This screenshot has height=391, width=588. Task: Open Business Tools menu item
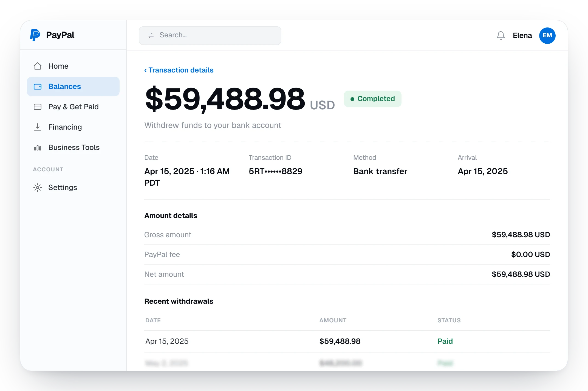[73, 147]
